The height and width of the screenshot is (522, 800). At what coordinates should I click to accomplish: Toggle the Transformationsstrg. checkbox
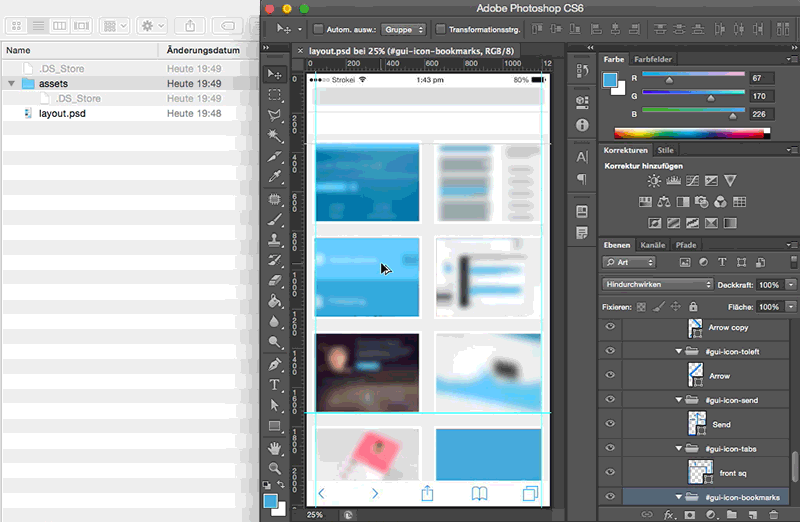click(x=440, y=29)
